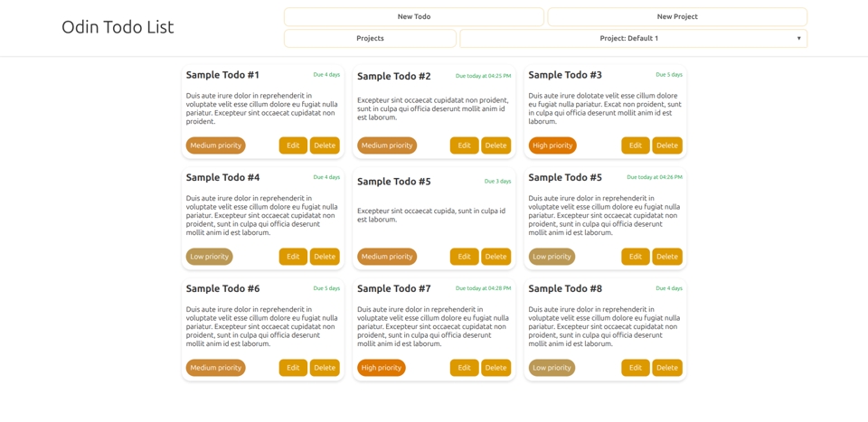
Task: Expand the 'Project: Default 1' dropdown
Action: pos(633,39)
